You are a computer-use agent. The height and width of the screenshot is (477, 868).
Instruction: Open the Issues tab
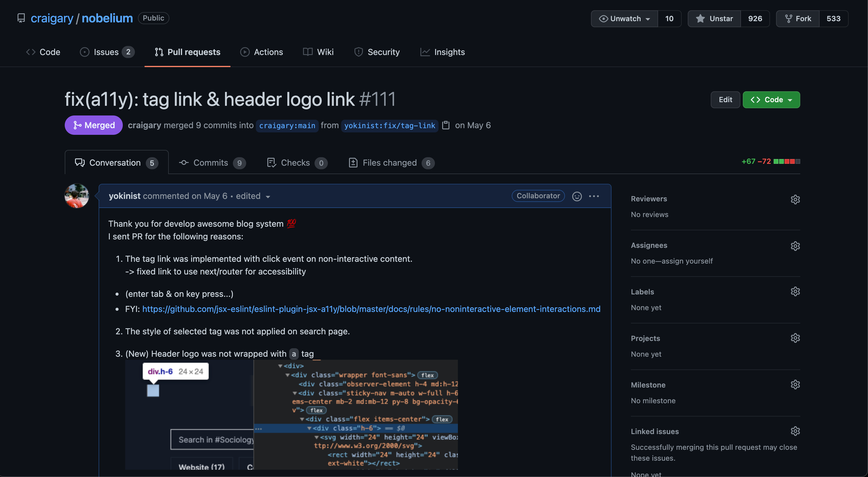107,52
